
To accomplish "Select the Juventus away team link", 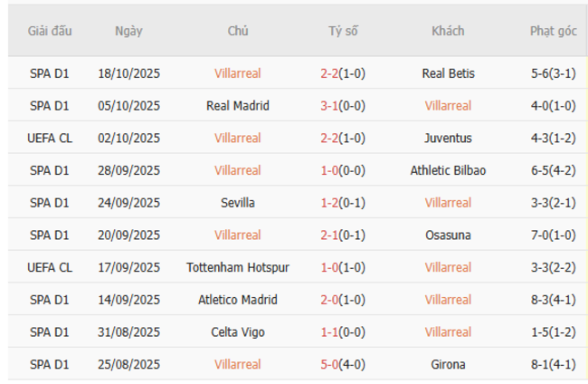I will (x=448, y=139).
